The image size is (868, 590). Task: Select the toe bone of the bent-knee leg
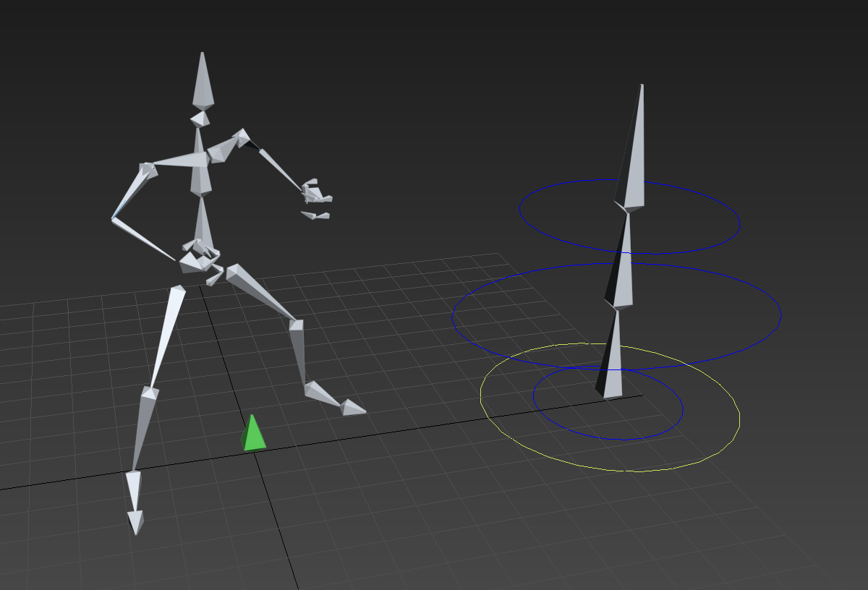click(x=353, y=407)
